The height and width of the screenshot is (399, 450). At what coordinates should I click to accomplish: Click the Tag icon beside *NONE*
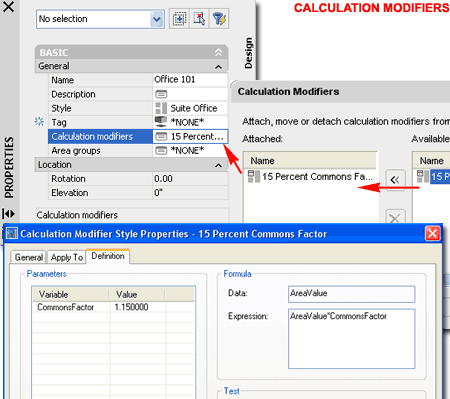(161, 122)
